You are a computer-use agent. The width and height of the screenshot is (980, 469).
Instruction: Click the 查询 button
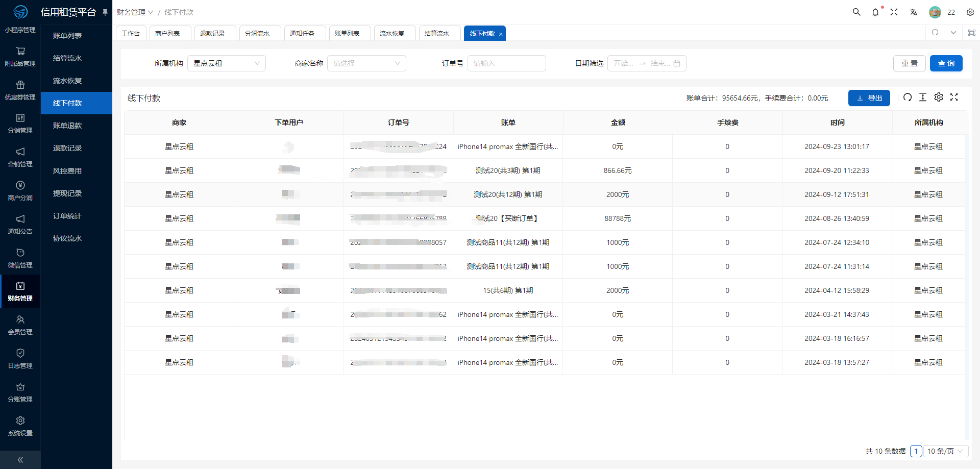[x=946, y=63]
